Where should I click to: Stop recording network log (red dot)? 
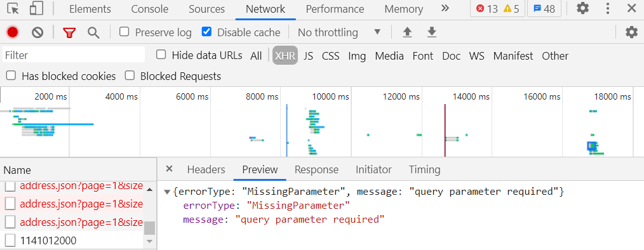[12, 32]
